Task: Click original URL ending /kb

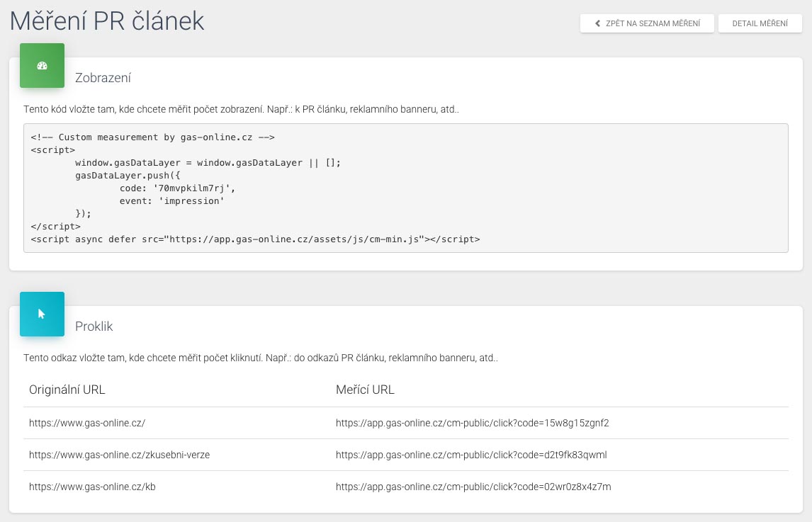Action: tap(92, 487)
